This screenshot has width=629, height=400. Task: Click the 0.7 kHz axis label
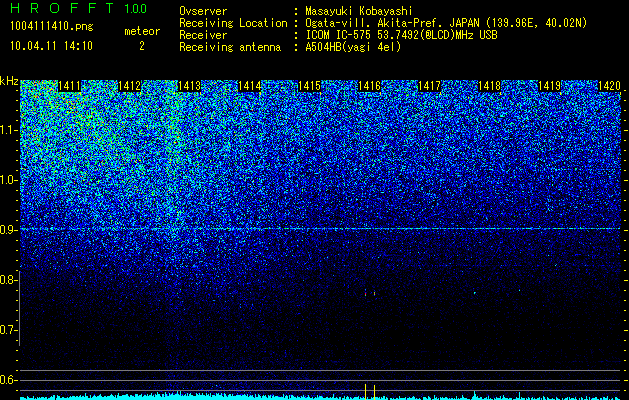pyautogui.click(x=8, y=330)
